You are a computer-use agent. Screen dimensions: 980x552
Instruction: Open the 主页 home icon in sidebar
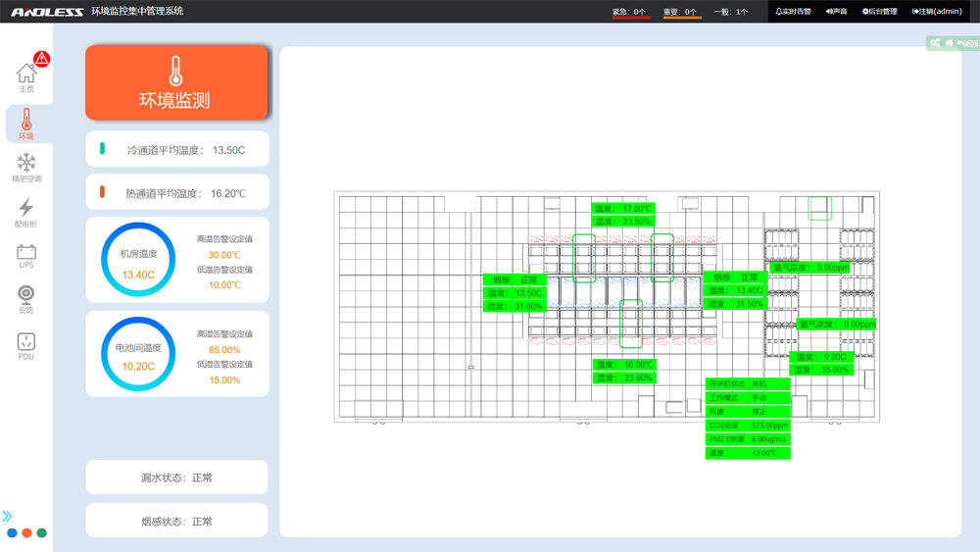point(26,75)
